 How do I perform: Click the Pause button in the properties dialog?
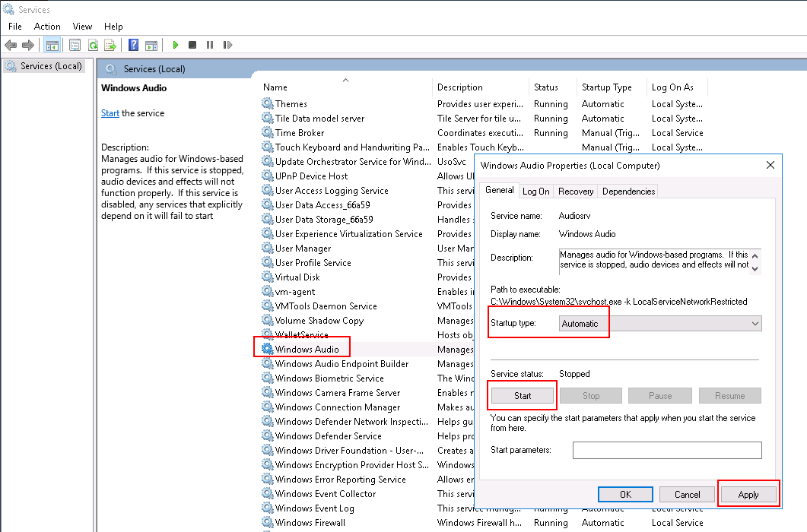pyautogui.click(x=660, y=396)
